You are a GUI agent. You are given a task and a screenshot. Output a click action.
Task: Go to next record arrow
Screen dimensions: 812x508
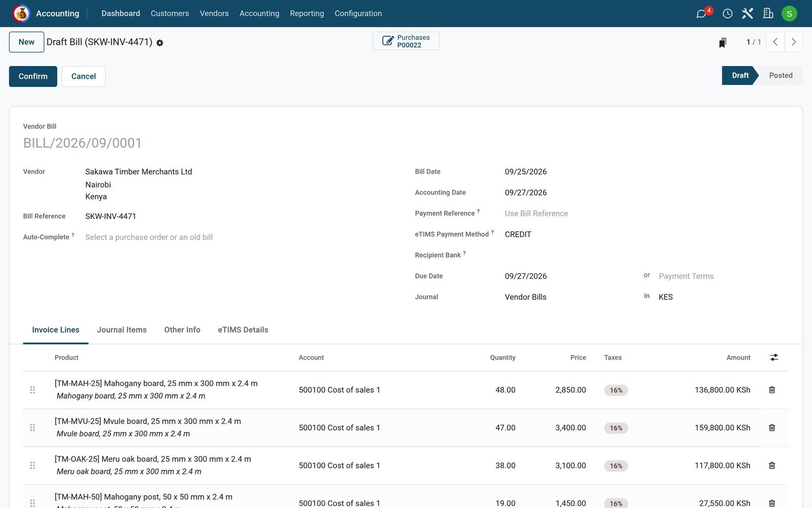(794, 42)
